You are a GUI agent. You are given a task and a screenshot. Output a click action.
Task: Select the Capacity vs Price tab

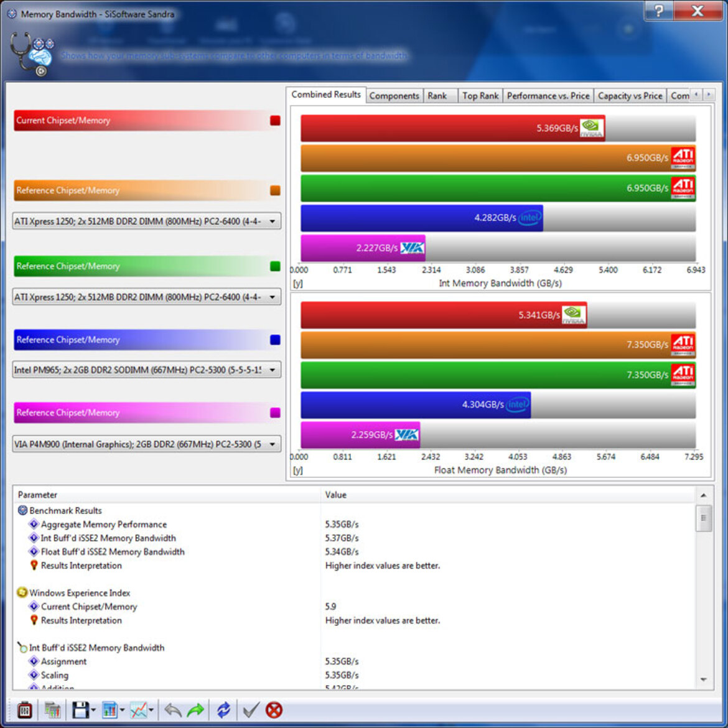pos(630,96)
